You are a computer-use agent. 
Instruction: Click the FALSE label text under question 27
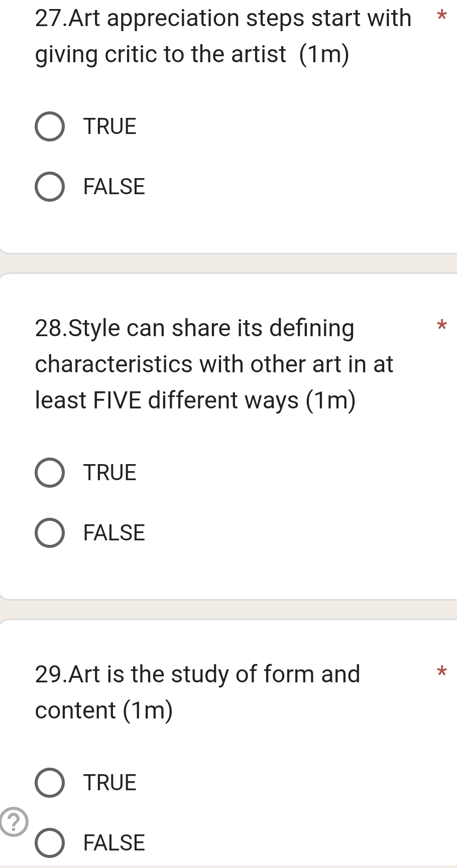click(x=114, y=187)
